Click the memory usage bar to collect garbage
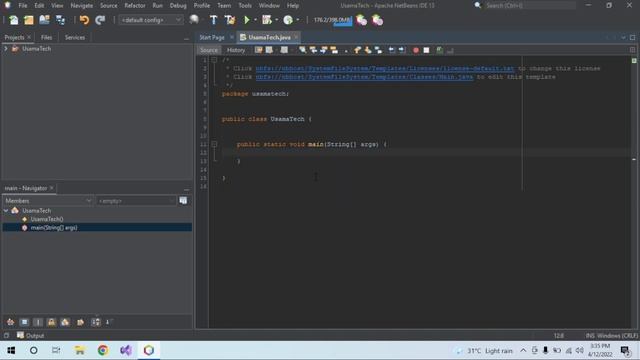The height and width of the screenshot is (360, 640). pyautogui.click(x=332, y=20)
